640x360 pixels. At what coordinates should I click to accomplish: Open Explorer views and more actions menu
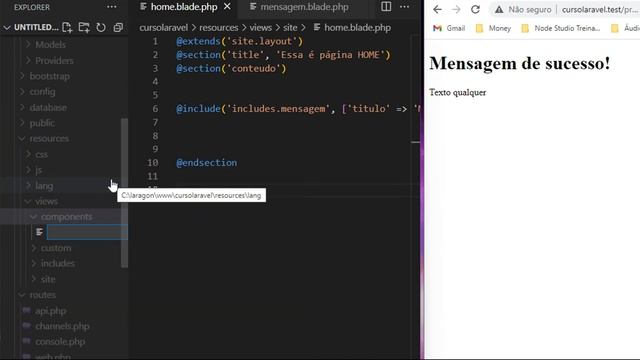[111, 7]
